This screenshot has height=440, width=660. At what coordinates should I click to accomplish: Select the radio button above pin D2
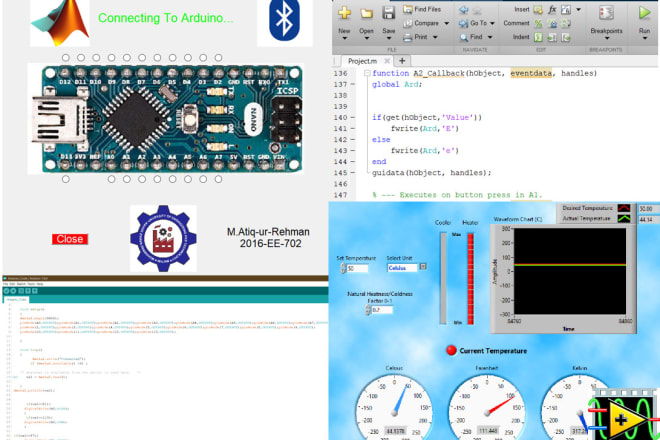tap(218, 58)
